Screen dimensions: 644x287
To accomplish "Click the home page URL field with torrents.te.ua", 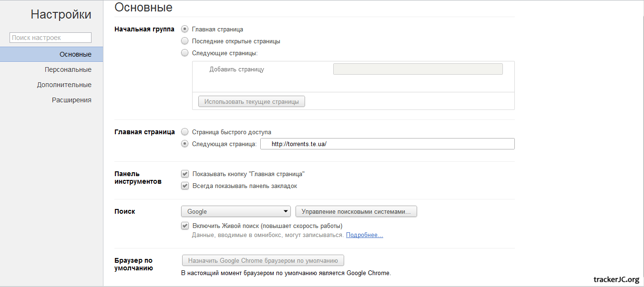I will pos(387,144).
